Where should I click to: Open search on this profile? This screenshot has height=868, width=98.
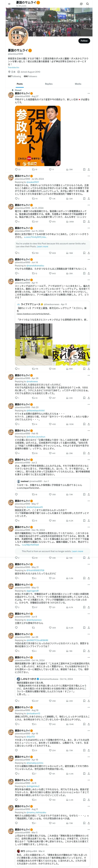(x=88, y=4)
